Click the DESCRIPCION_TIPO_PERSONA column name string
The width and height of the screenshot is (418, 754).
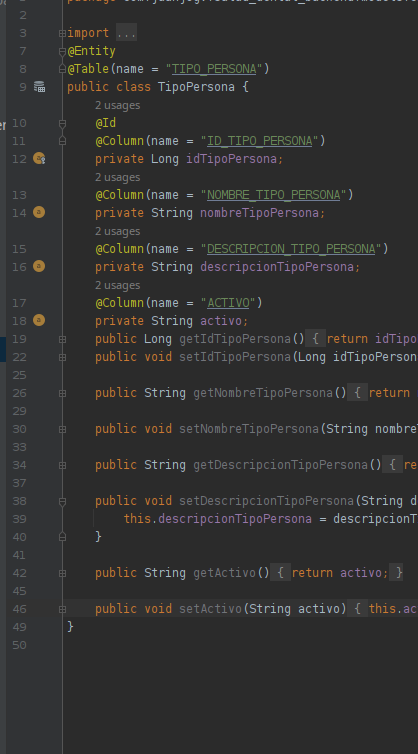pos(291,249)
